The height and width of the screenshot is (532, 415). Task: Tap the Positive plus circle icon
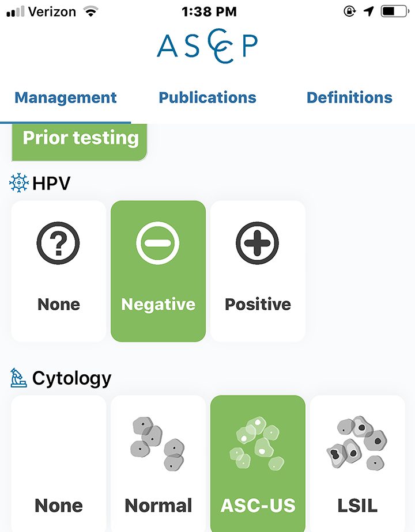pos(258,243)
